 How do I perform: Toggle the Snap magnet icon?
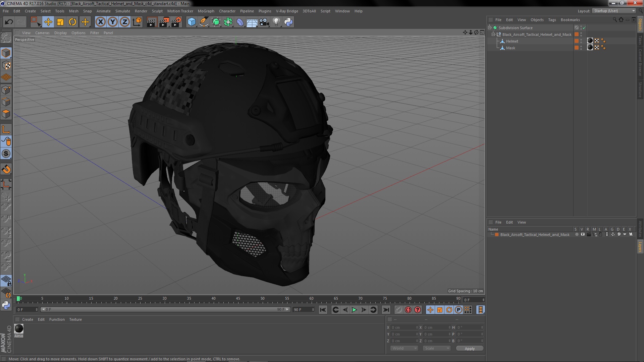point(6,169)
